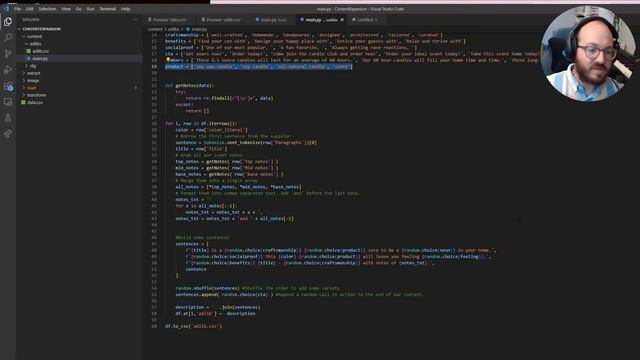
Task: Open the Remote Explorer monitor icon
Action: [x=8, y=102]
